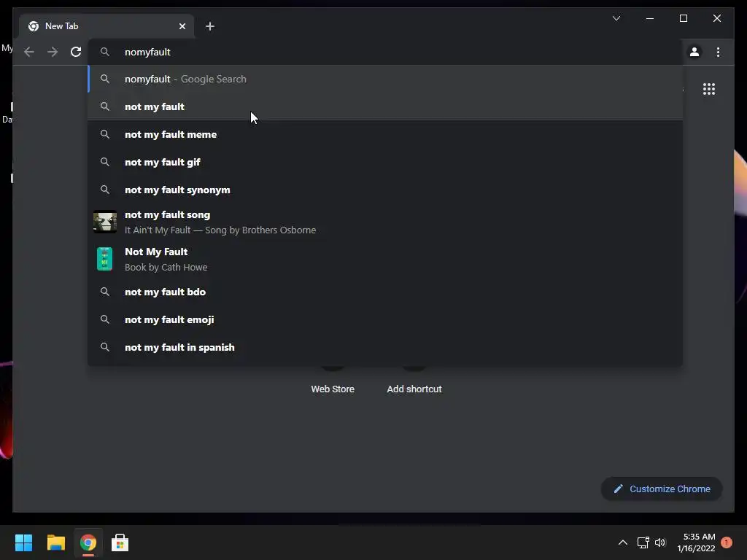The width and height of the screenshot is (747, 560).
Task: Close the New Tab tab
Action: point(182,26)
